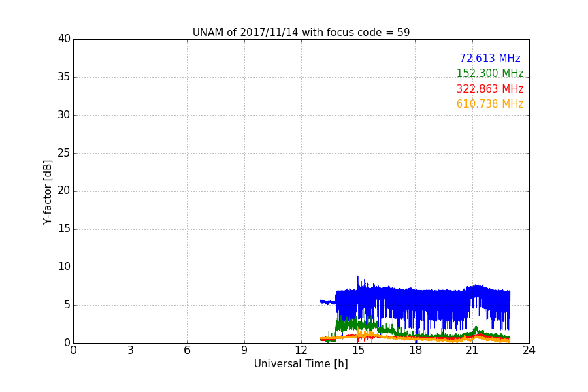Click y-axis tick value 30

click(x=64, y=115)
